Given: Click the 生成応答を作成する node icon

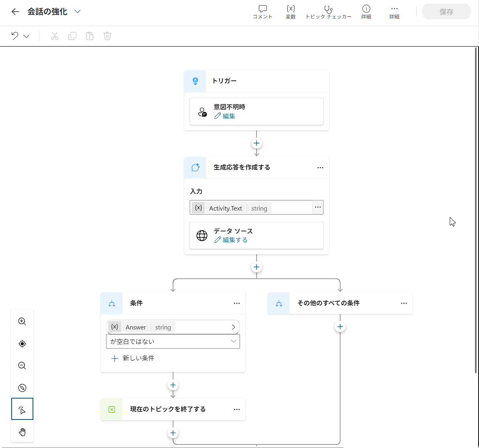Looking at the screenshot, I should click(x=195, y=168).
